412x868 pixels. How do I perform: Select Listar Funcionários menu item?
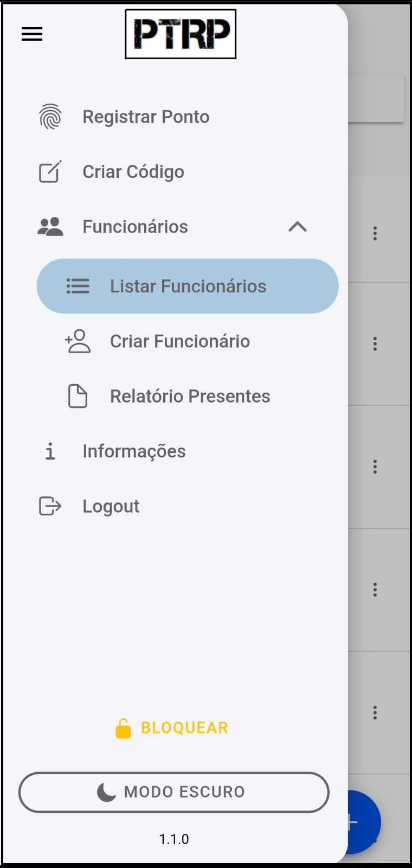(188, 286)
